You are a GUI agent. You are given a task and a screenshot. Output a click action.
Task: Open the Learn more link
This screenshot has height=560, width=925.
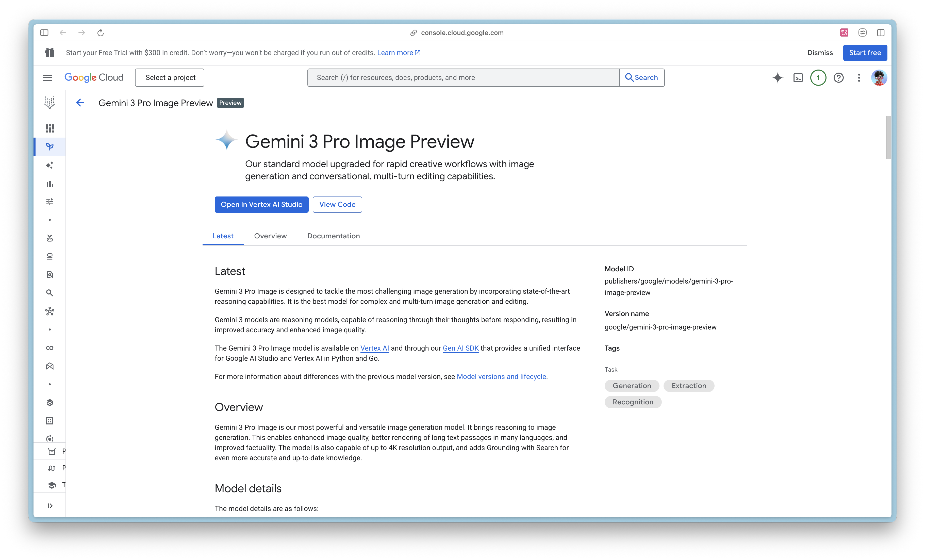[398, 53]
